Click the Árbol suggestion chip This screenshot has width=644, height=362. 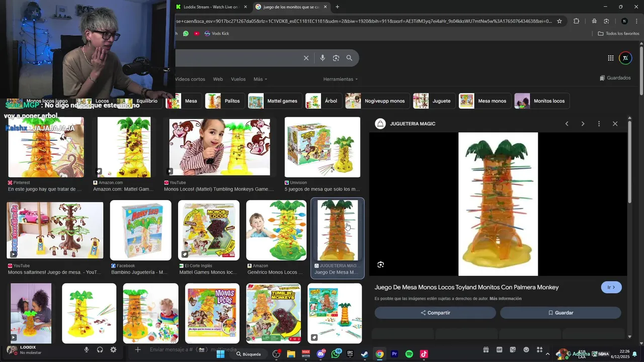click(324, 101)
